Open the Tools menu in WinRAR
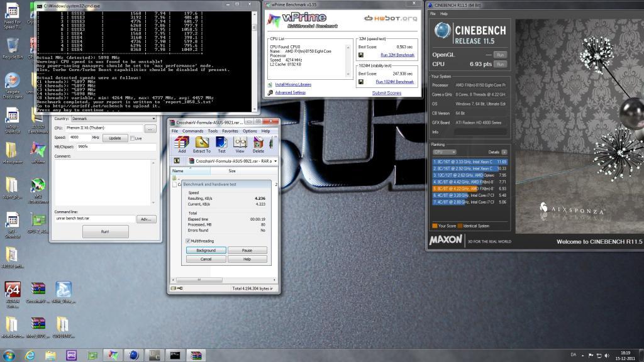This screenshot has height=362, width=644. (x=213, y=131)
